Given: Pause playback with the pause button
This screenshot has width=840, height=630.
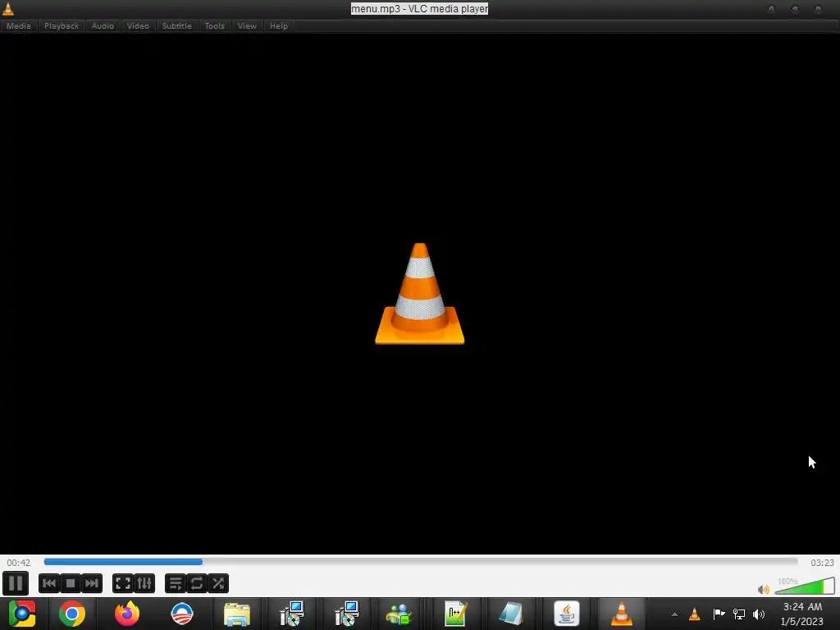Looking at the screenshot, I should 16,583.
